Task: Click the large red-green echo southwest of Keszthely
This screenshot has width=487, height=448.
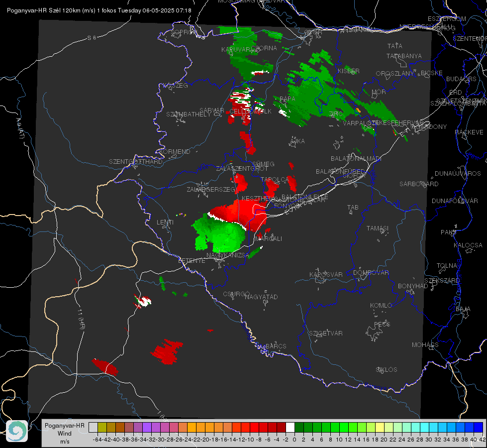Action: [x=230, y=225]
